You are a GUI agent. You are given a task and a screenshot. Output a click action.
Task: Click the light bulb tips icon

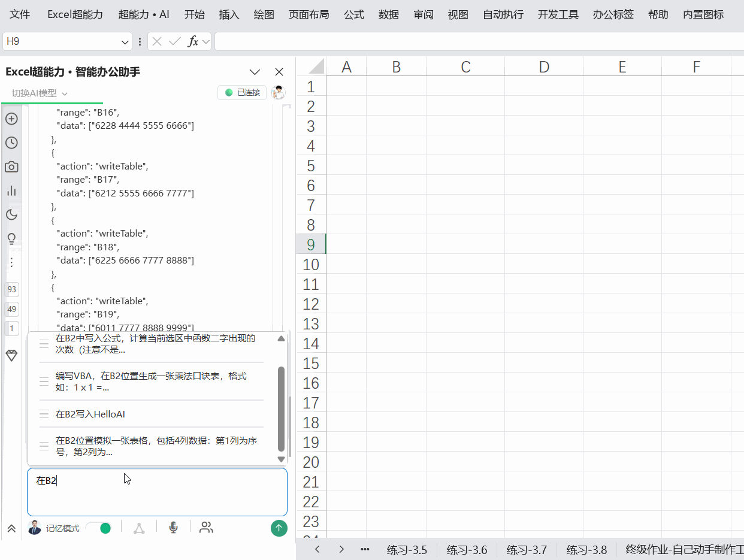tap(11, 238)
